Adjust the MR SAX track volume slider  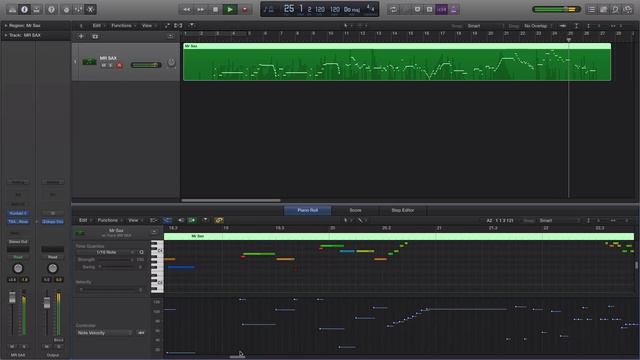[146, 65]
